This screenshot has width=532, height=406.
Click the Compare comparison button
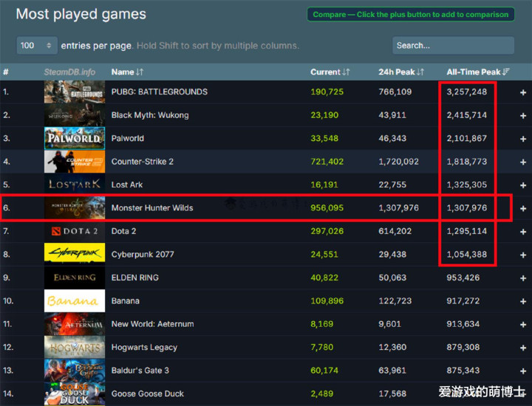[411, 15]
